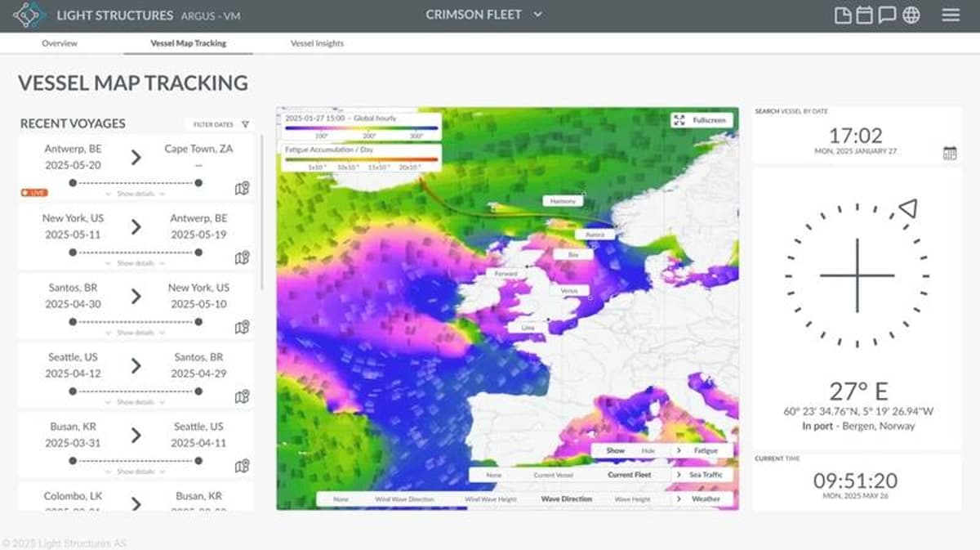Switch to the Vessel Insights tab
Image resolution: width=980 pixels, height=550 pixels.
click(x=316, y=43)
